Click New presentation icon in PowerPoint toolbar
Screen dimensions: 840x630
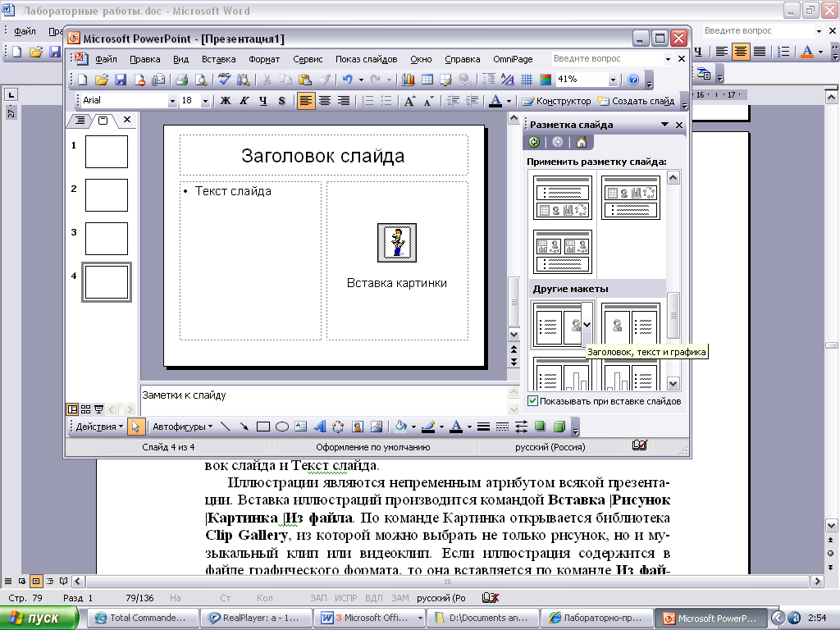point(83,80)
